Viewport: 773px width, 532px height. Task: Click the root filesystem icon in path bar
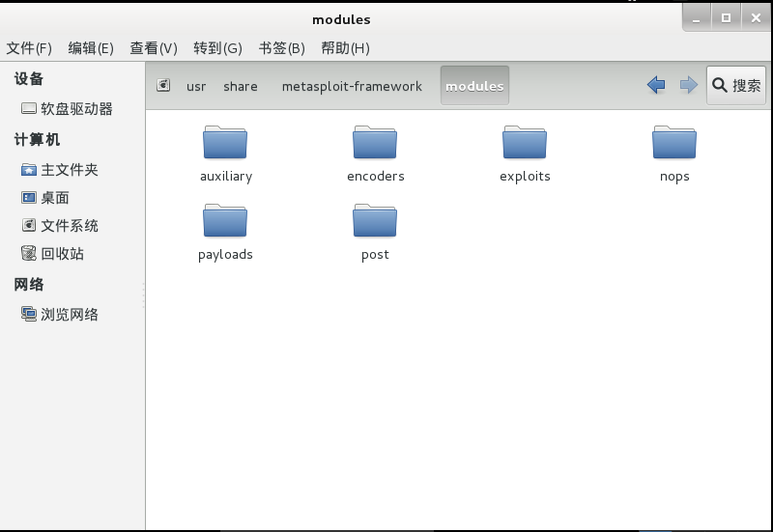(x=163, y=85)
